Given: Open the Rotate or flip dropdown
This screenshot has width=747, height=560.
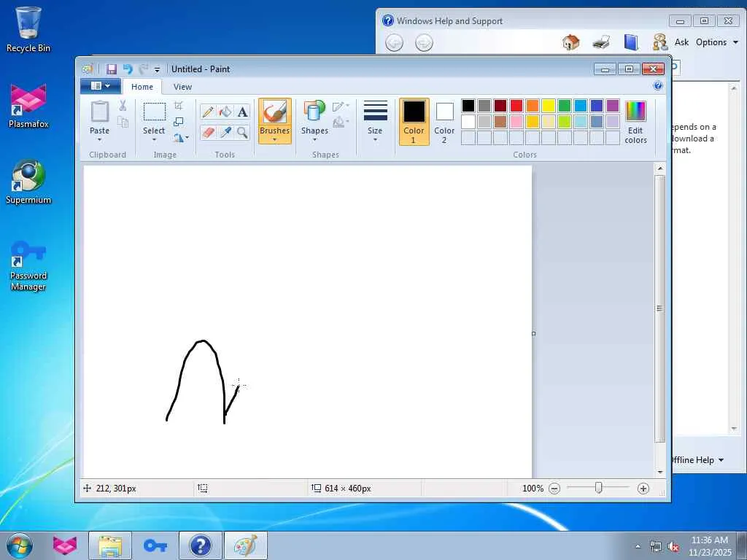Looking at the screenshot, I should [x=181, y=138].
